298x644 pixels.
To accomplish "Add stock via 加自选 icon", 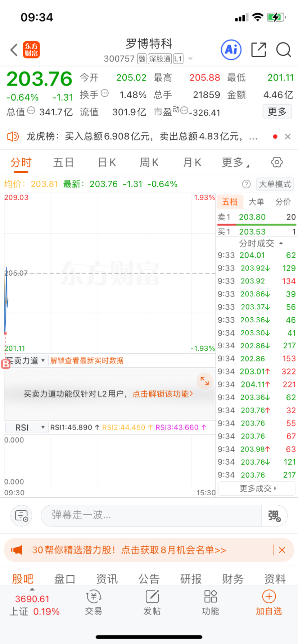I will pos(269,603).
